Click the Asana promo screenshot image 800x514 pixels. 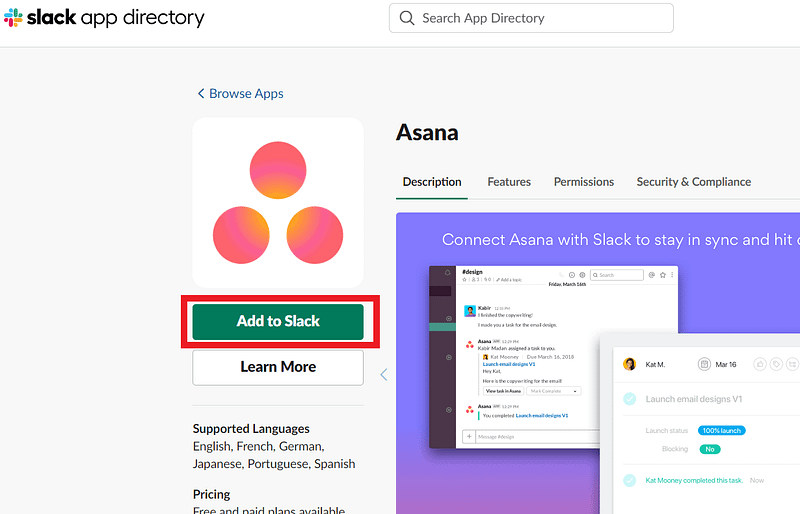click(598, 363)
